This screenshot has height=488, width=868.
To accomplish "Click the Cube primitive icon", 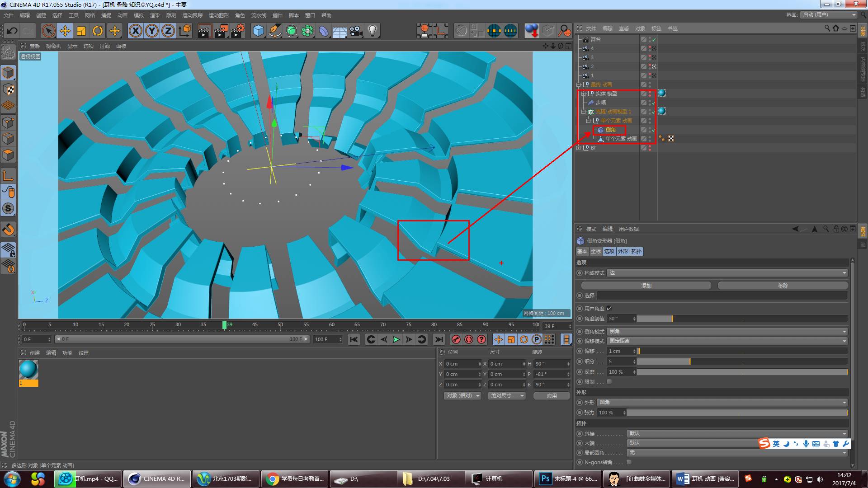I will coord(258,31).
